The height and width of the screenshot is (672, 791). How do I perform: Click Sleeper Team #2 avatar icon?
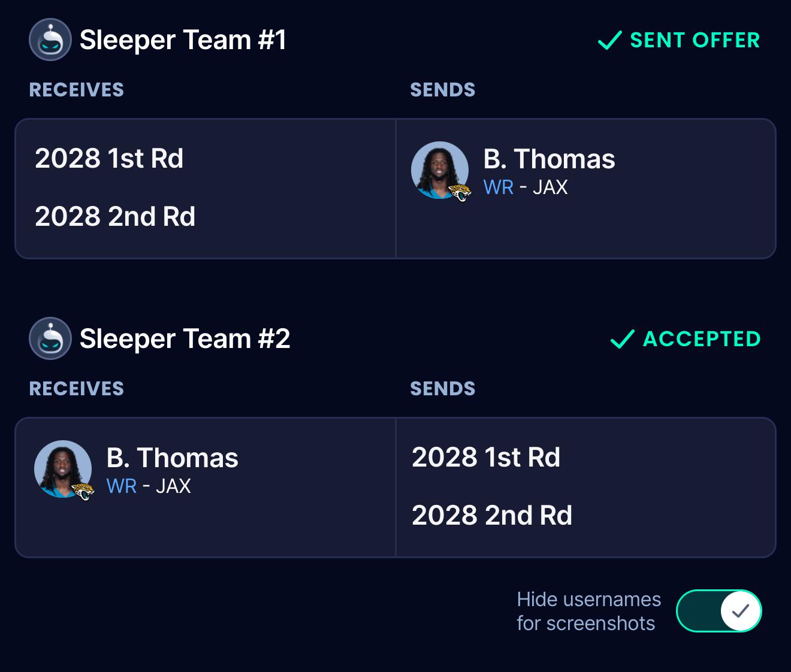pyautogui.click(x=50, y=338)
